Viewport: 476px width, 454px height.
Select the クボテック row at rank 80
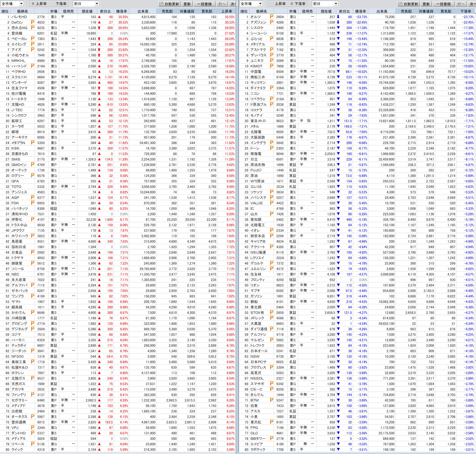pos(357,449)
